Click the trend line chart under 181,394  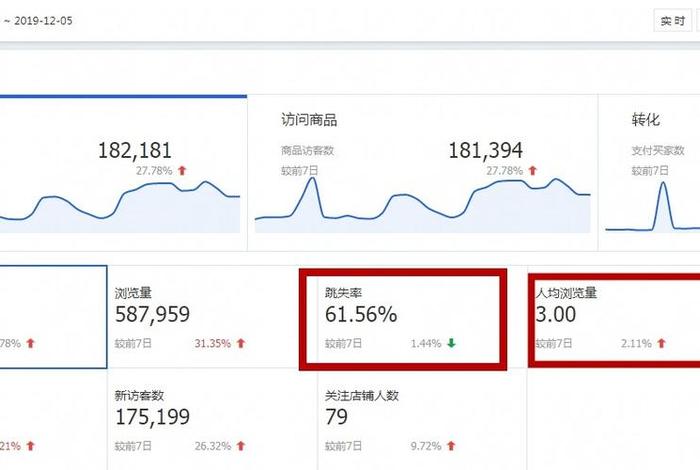pyautogui.click(x=422, y=205)
